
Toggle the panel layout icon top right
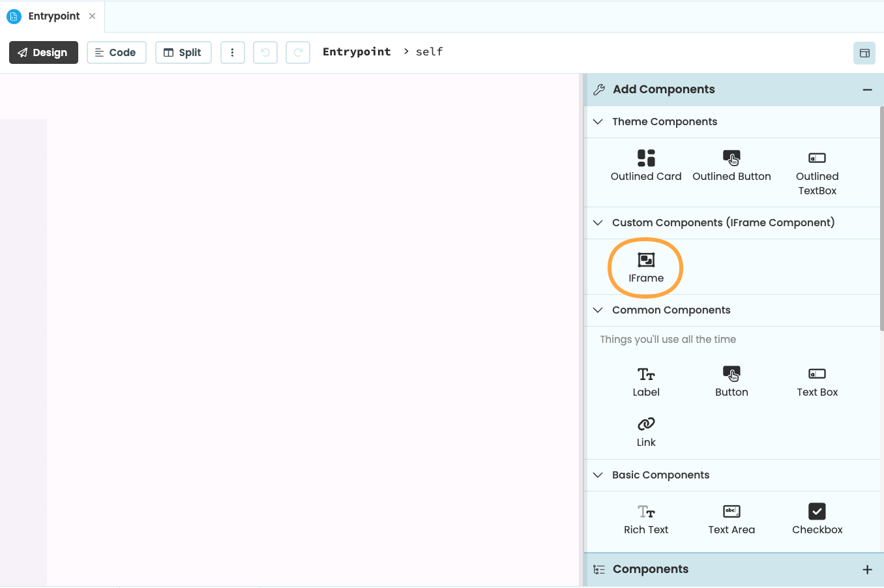pos(864,53)
